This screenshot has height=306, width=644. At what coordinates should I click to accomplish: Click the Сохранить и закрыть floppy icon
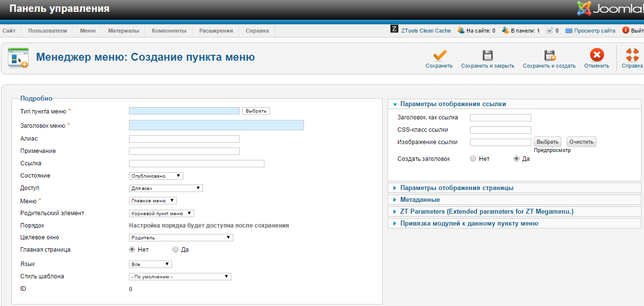point(488,55)
